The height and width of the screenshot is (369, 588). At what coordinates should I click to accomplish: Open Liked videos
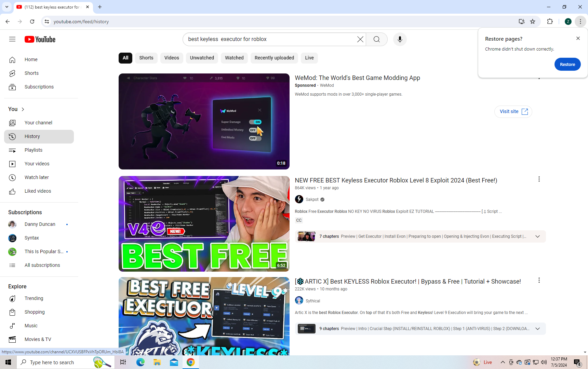(x=39, y=191)
